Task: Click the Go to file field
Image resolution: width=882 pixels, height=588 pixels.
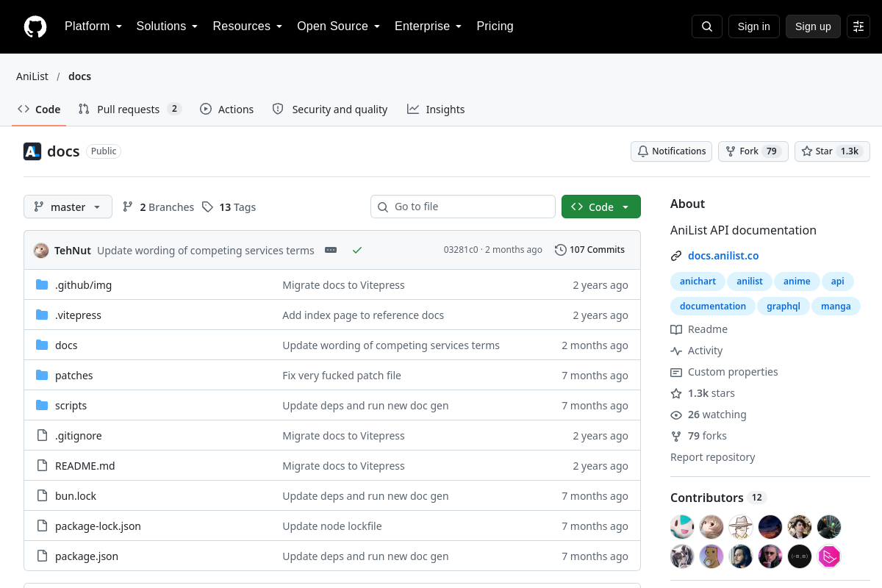Action: pyautogui.click(x=463, y=207)
